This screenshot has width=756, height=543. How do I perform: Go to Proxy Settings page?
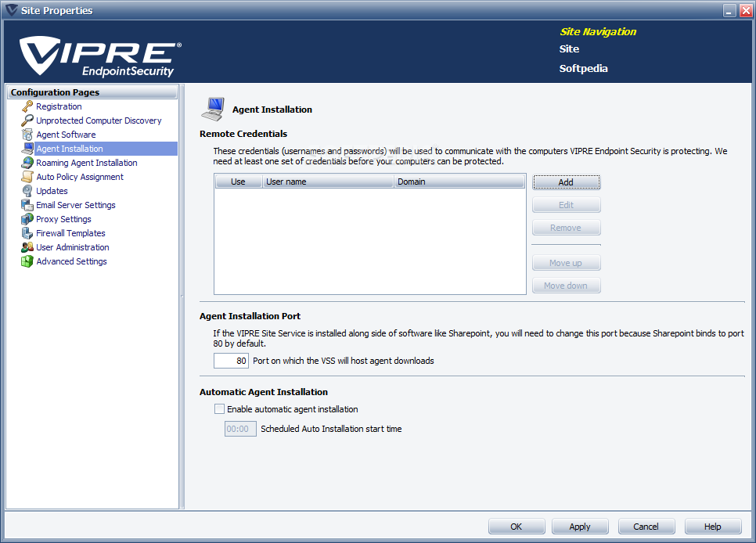tap(63, 219)
